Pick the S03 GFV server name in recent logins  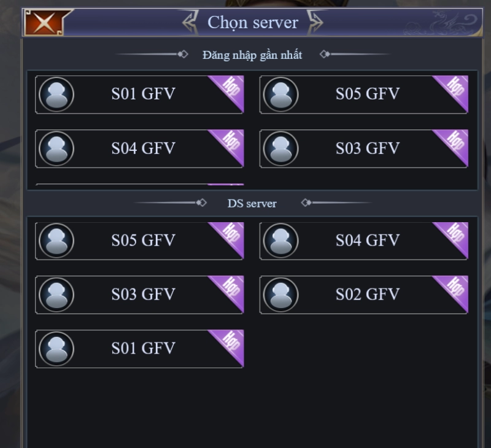click(x=367, y=149)
